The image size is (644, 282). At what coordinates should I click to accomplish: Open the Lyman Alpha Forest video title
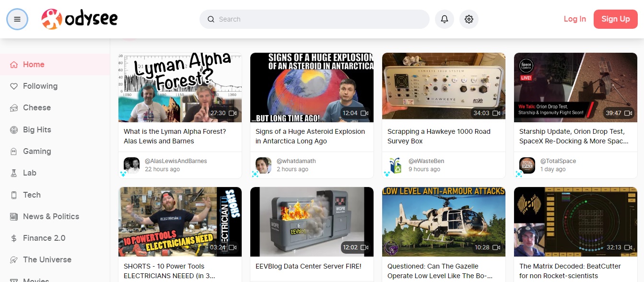tap(175, 136)
